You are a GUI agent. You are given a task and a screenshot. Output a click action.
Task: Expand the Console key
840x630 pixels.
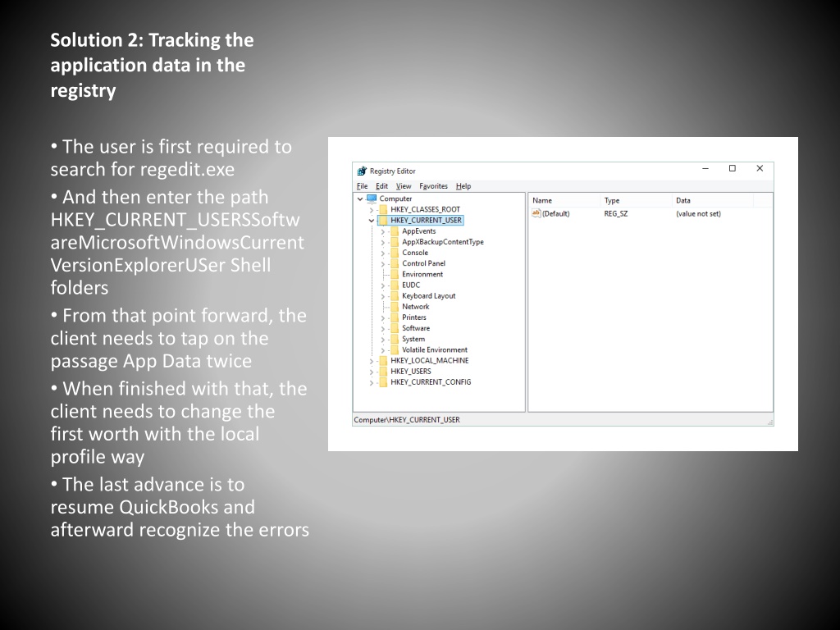coord(382,253)
